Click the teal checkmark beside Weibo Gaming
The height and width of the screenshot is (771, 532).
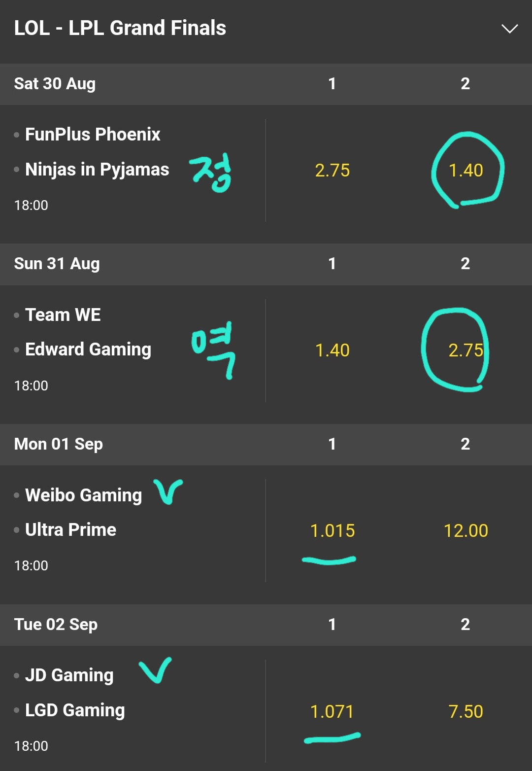pos(168,491)
